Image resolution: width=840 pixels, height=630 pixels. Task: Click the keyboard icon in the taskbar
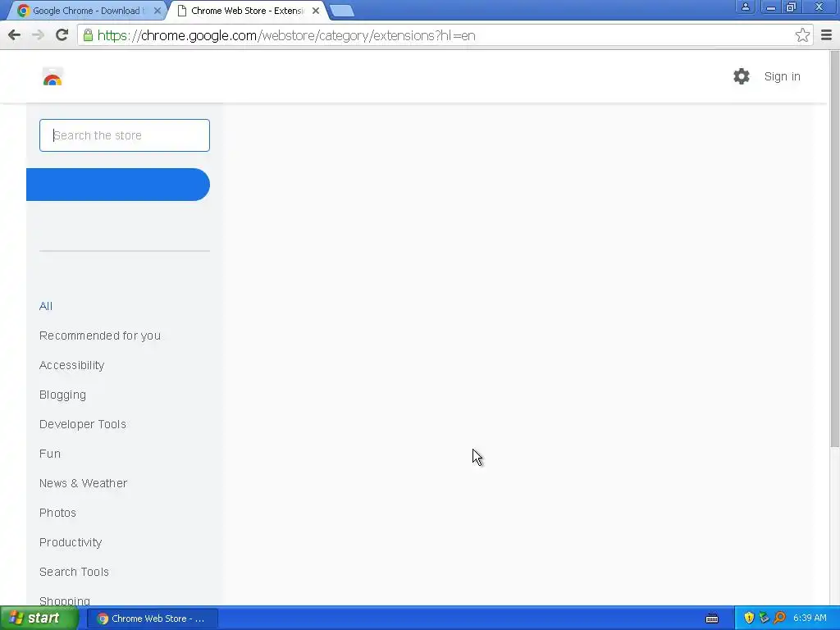coord(712,619)
